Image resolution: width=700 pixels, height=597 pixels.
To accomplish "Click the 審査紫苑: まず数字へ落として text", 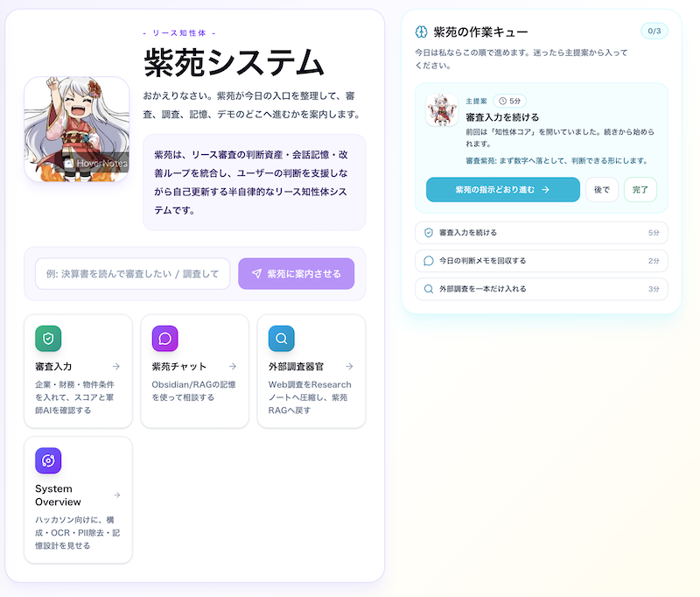I will tap(556, 161).
